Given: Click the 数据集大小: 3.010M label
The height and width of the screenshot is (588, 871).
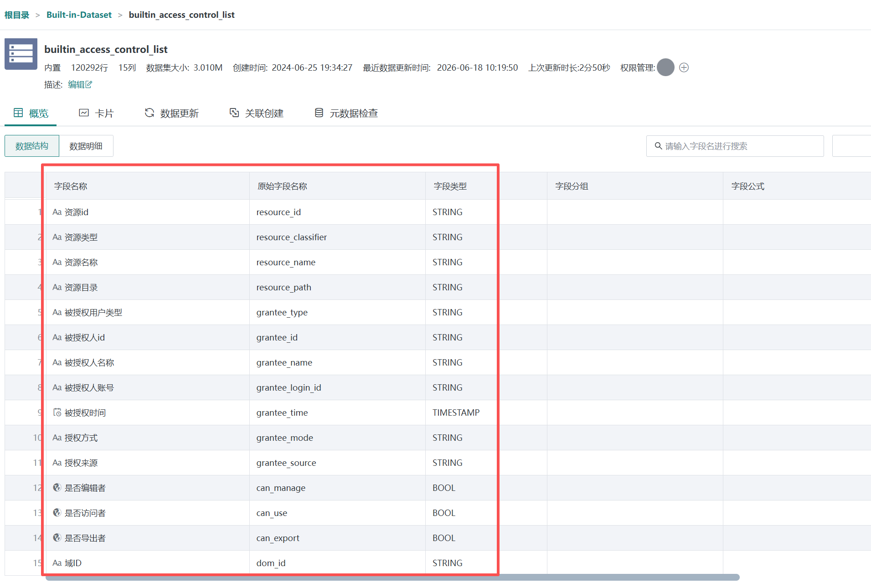Looking at the screenshot, I should coord(184,67).
